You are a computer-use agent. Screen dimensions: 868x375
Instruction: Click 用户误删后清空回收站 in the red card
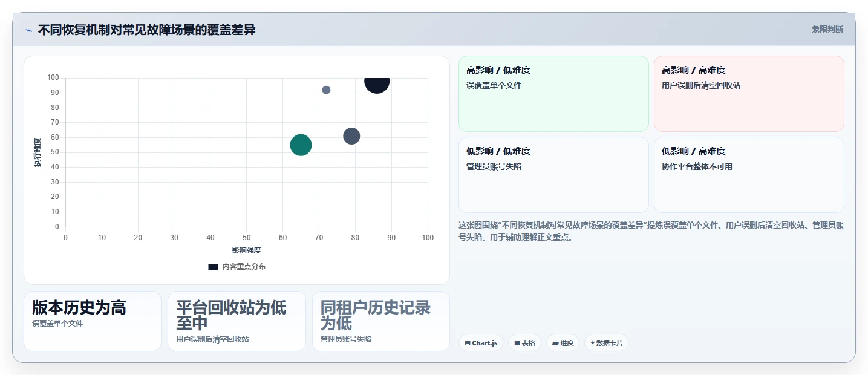tap(701, 85)
